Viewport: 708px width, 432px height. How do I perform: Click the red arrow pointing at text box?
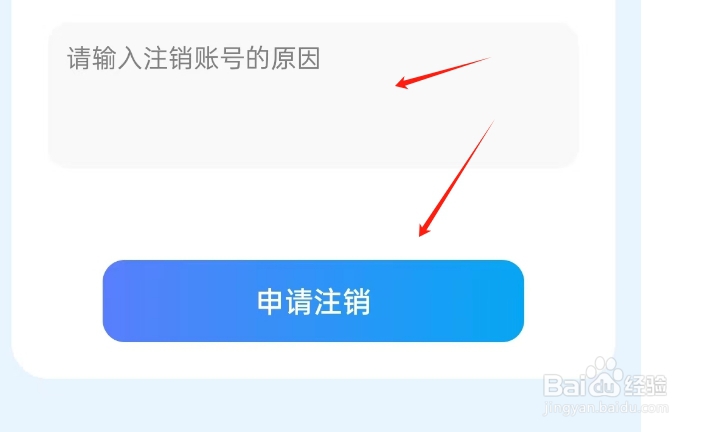[442, 72]
